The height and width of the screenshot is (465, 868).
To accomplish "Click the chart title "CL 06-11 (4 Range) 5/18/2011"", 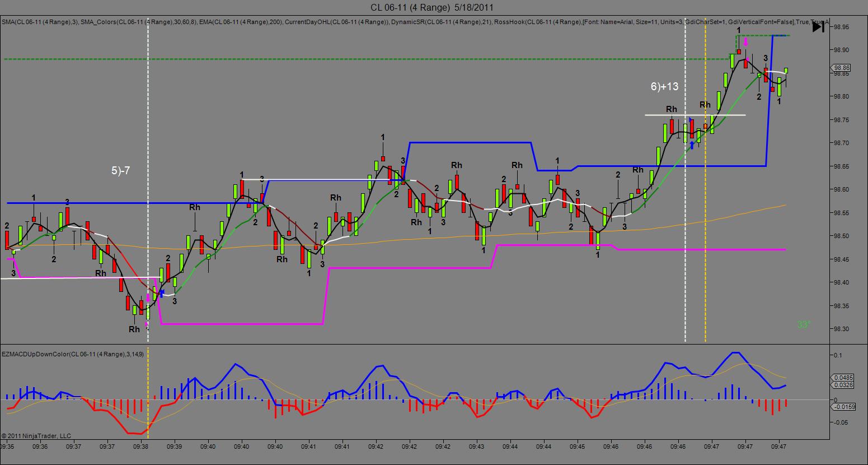I will click(432, 7).
